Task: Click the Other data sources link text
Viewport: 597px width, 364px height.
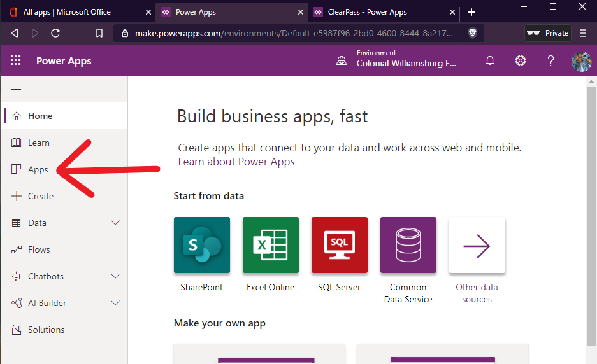Action: coord(477,293)
